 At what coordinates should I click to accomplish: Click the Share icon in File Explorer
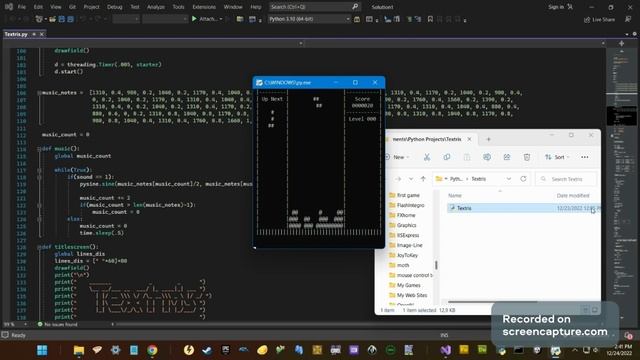pos(507,157)
